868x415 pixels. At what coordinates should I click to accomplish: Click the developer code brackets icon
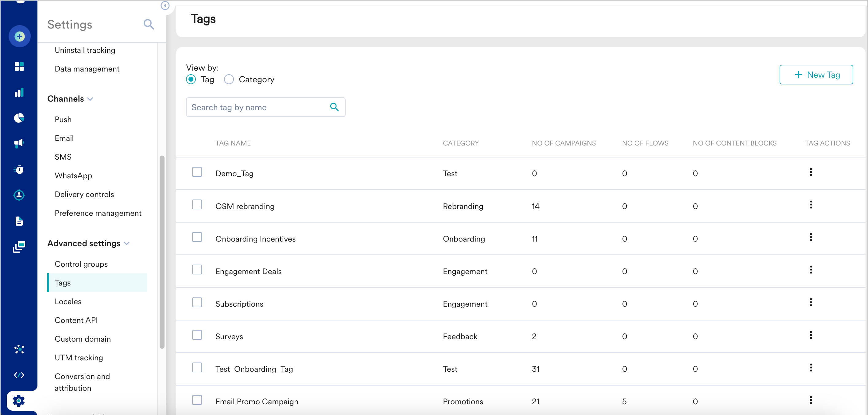point(19,375)
